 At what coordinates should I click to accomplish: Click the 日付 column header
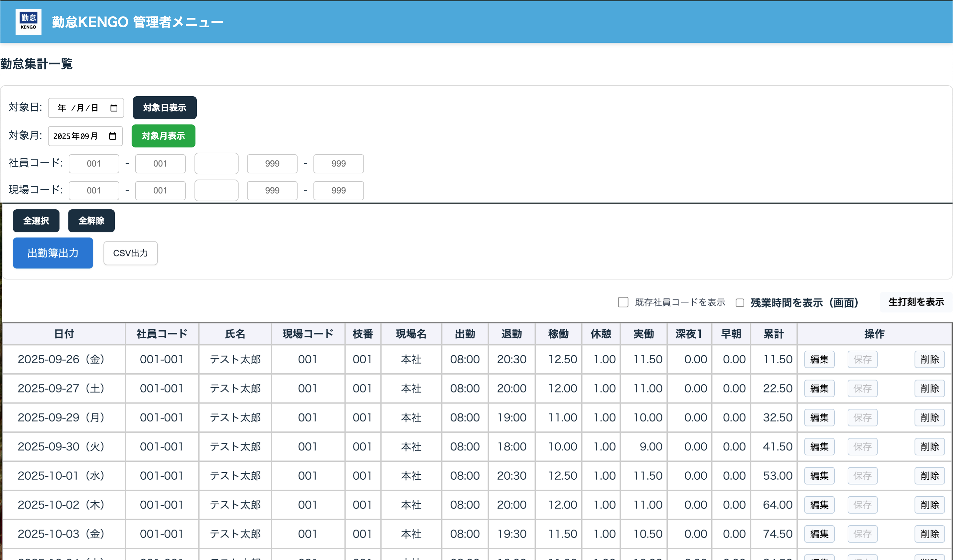pyautogui.click(x=64, y=334)
